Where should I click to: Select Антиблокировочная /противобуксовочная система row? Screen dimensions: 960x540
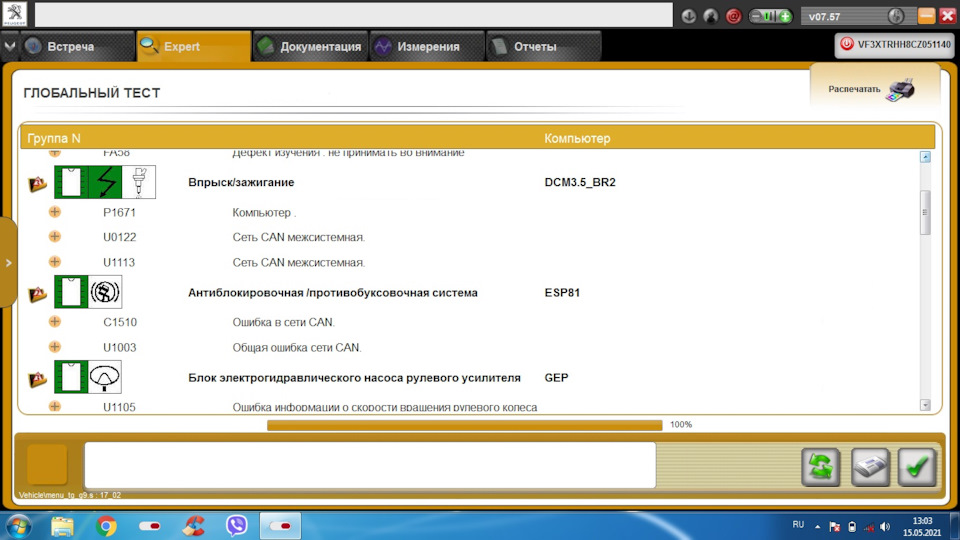pyautogui.click(x=332, y=293)
